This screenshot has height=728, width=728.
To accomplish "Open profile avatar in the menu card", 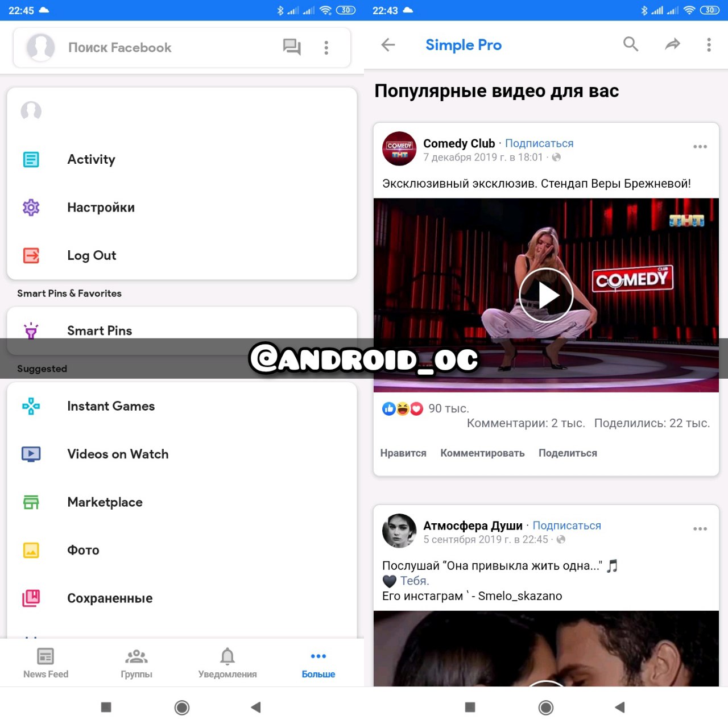I will click(31, 111).
